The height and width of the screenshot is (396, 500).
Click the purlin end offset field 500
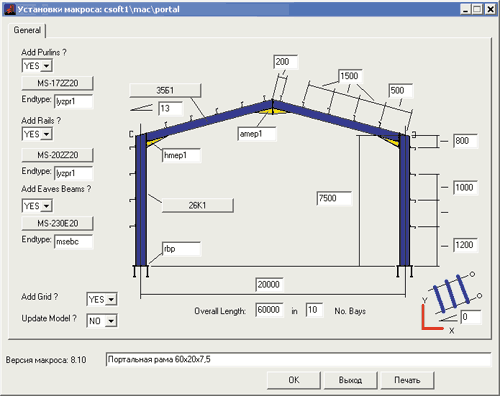[x=401, y=91]
